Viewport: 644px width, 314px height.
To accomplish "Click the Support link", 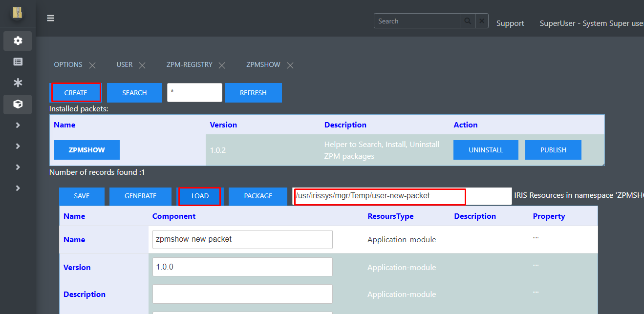I will click(x=510, y=23).
